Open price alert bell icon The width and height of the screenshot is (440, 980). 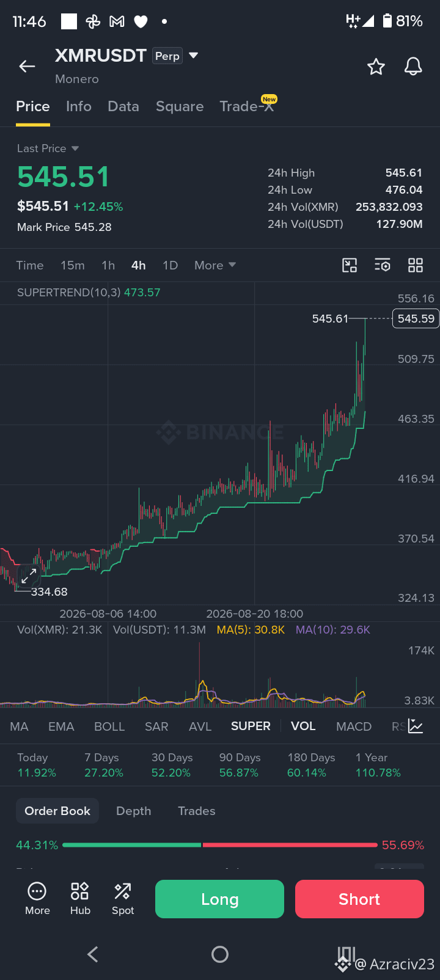click(413, 67)
